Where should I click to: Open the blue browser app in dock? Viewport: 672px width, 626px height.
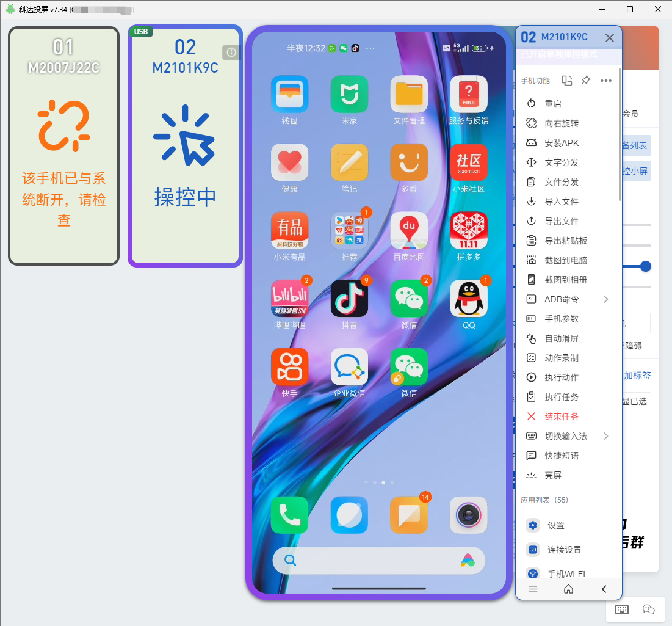tap(349, 515)
